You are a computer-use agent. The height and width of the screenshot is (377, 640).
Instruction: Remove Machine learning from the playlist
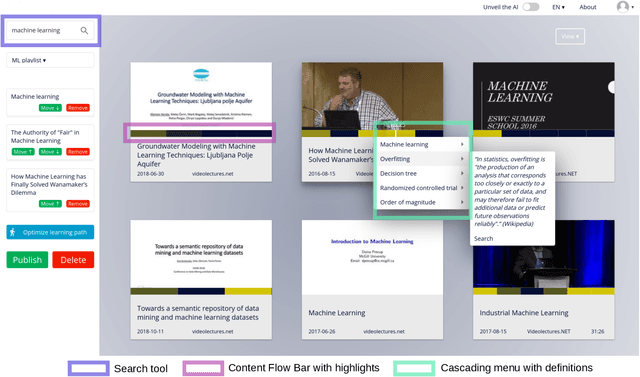78,108
